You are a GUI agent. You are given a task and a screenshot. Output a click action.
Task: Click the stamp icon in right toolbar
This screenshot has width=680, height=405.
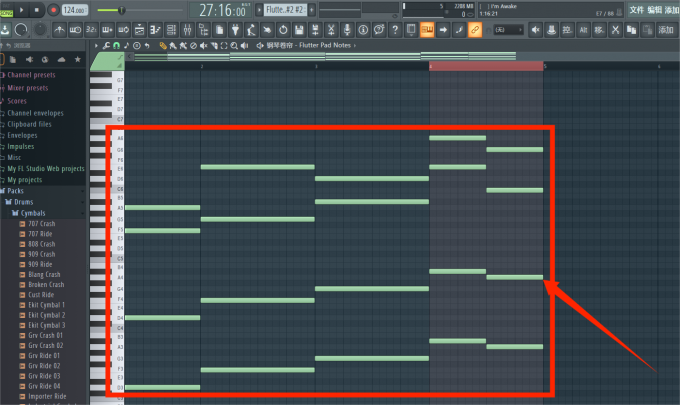coord(551,30)
